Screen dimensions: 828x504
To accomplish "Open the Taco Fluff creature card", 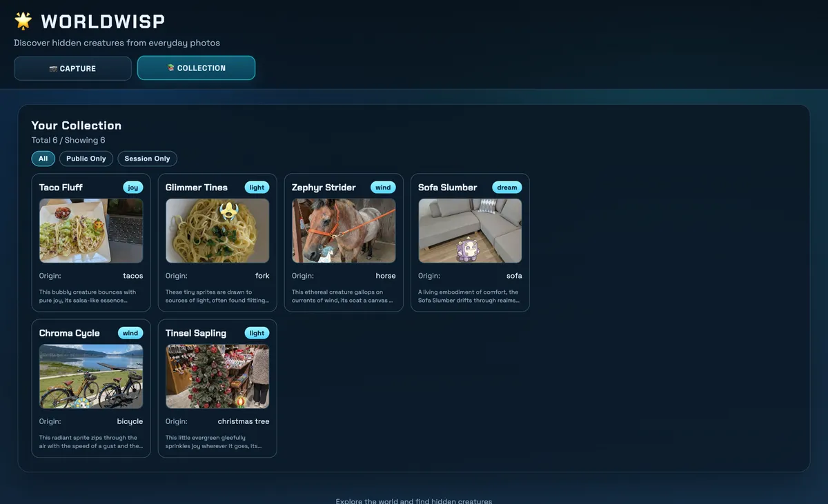I will tap(91, 243).
